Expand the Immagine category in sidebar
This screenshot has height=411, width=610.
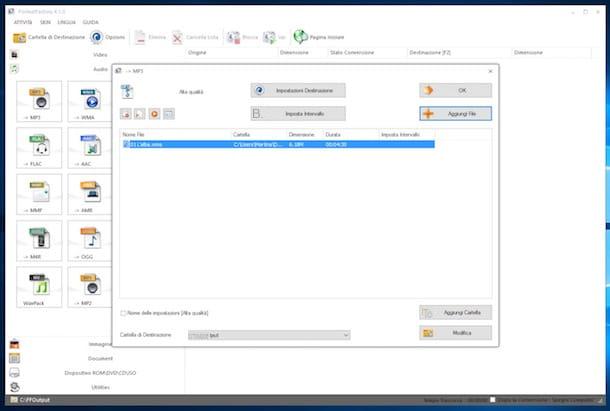(x=100, y=344)
